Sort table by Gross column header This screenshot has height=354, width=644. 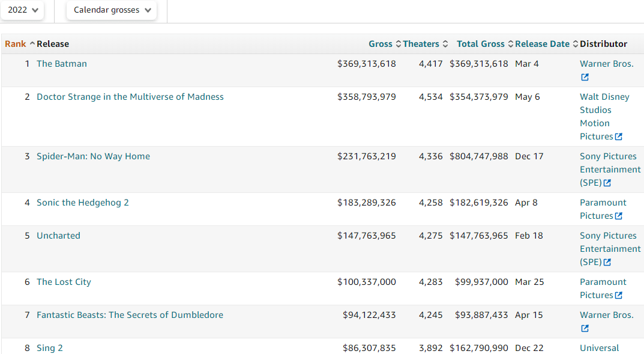(381, 44)
